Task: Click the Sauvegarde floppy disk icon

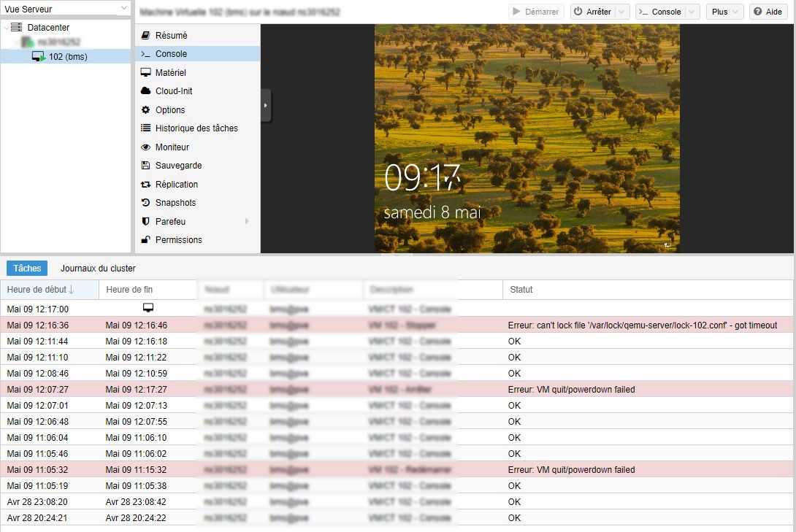Action: point(145,166)
